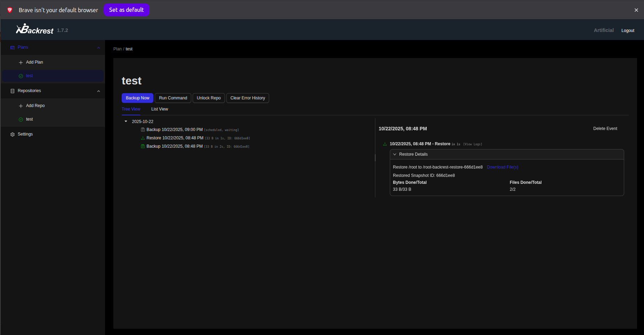Viewport: 644px width, 335px height.
Task: Click the 'test' breadcrumb text
Action: pos(129,49)
